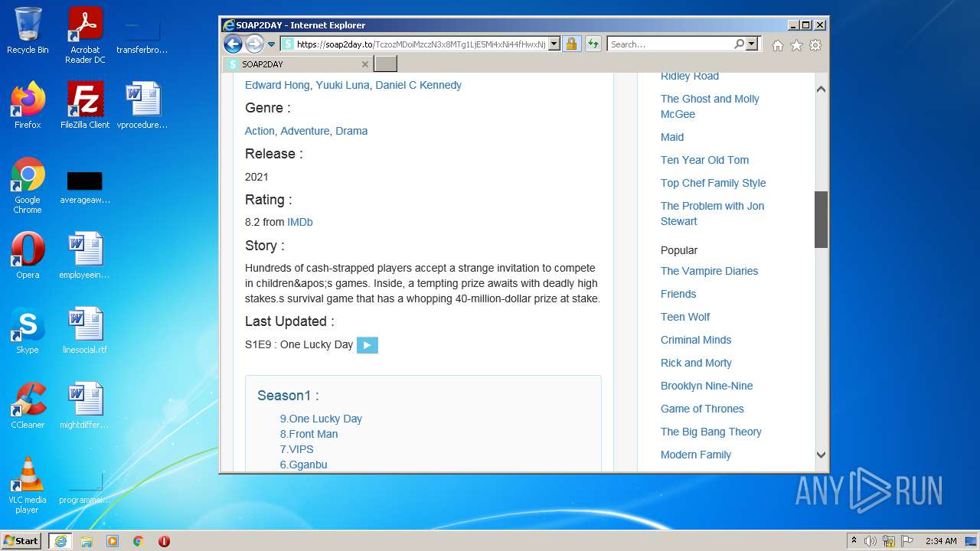Select CCleaner desktop icon
The width and height of the screenshot is (980, 551).
[28, 405]
